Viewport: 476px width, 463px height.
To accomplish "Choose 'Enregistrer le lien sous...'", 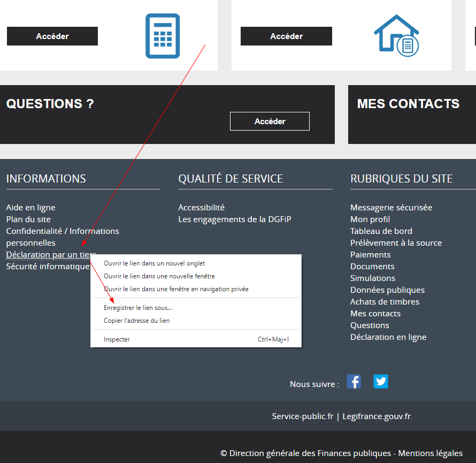I will (137, 308).
